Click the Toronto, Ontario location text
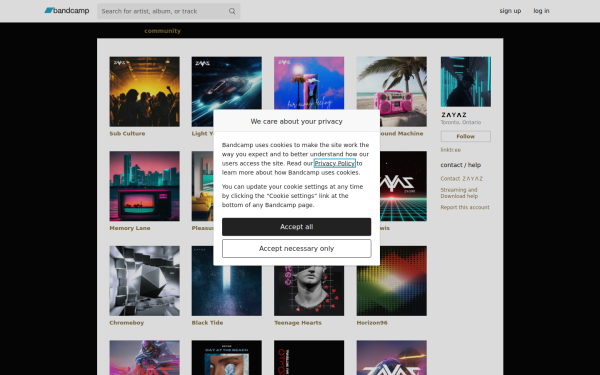600x375 pixels. click(461, 122)
